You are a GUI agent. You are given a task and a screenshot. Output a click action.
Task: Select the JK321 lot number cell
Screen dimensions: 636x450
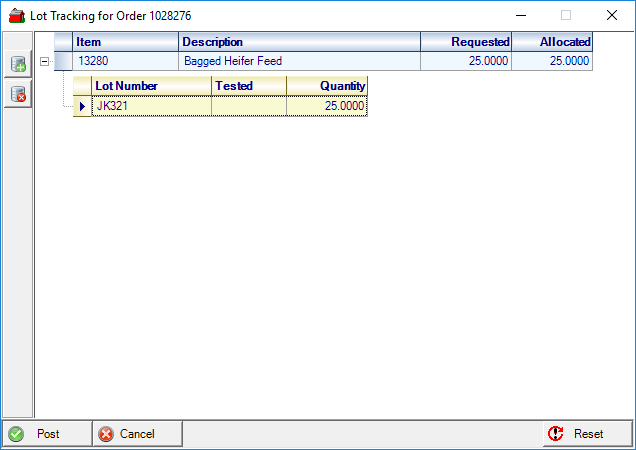coord(151,106)
